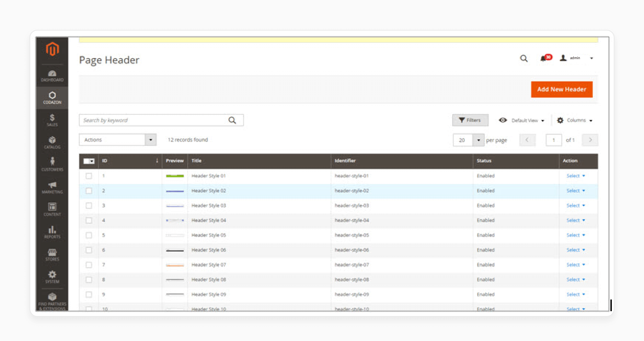
Task: Go to the previous page arrow
Action: (x=527, y=140)
